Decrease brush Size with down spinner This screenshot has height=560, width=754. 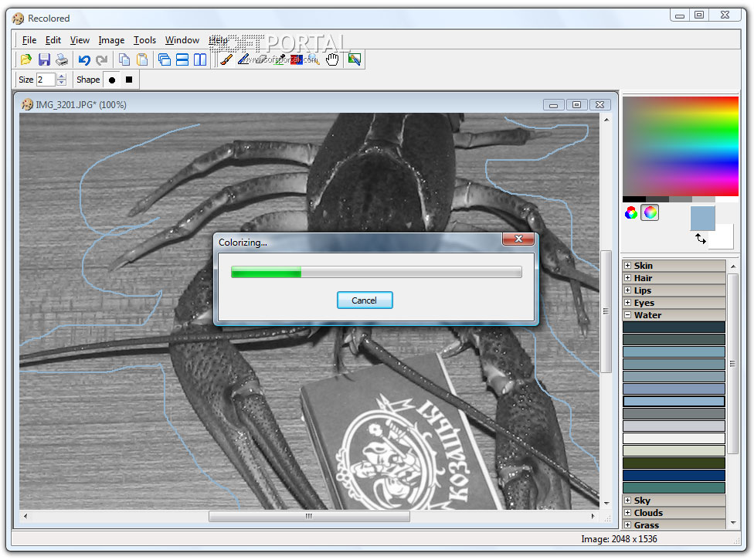coord(62,83)
